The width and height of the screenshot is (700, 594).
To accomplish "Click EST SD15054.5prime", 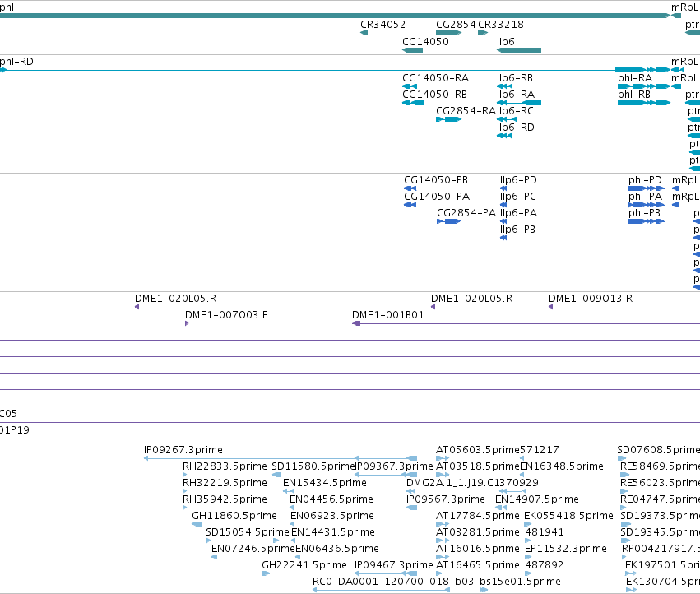I will pos(243,541).
